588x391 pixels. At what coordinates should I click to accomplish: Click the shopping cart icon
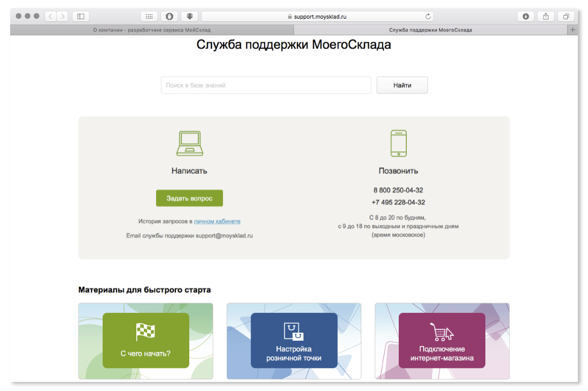pyautogui.click(x=442, y=332)
